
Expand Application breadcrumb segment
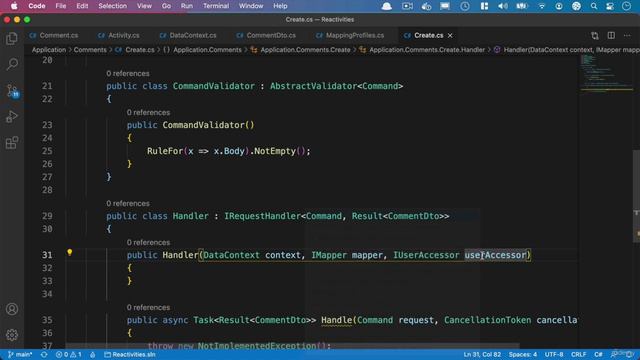pyautogui.click(x=49, y=50)
